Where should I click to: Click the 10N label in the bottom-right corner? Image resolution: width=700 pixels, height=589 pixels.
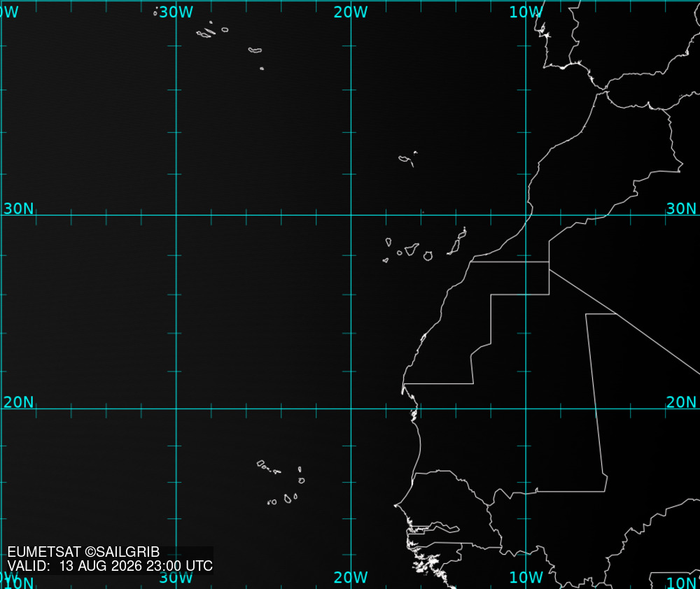681,583
